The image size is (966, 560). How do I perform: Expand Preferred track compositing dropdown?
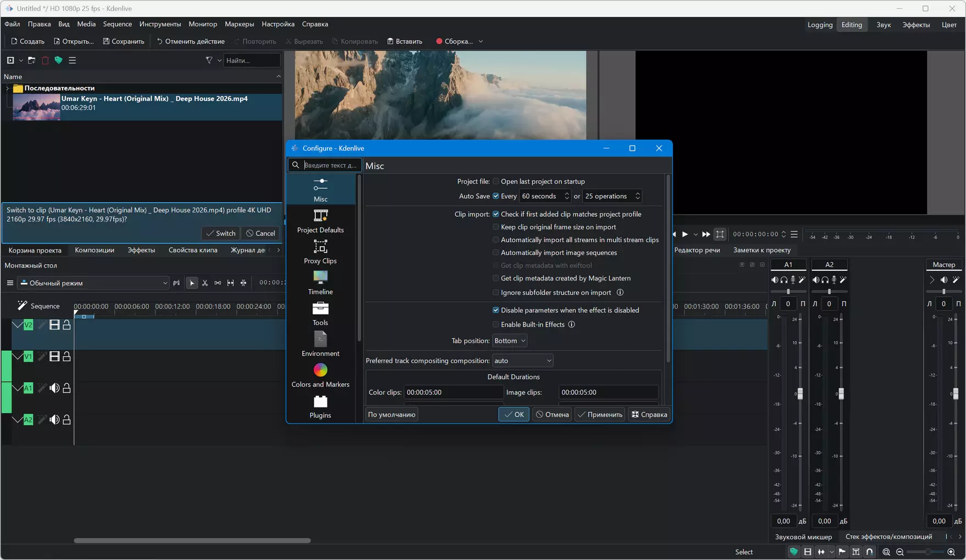coord(522,361)
